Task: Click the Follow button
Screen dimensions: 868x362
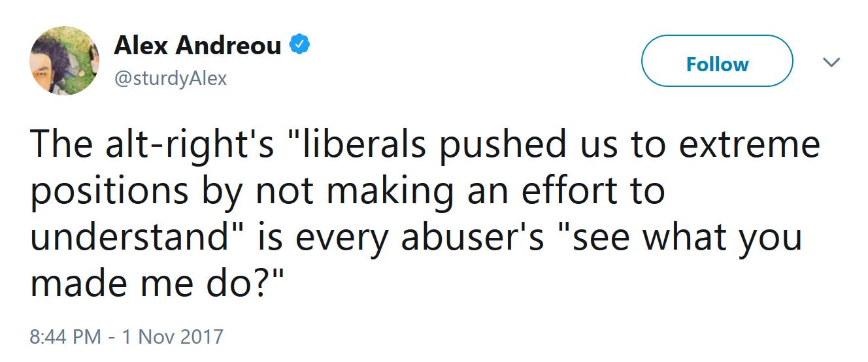Action: [x=717, y=63]
